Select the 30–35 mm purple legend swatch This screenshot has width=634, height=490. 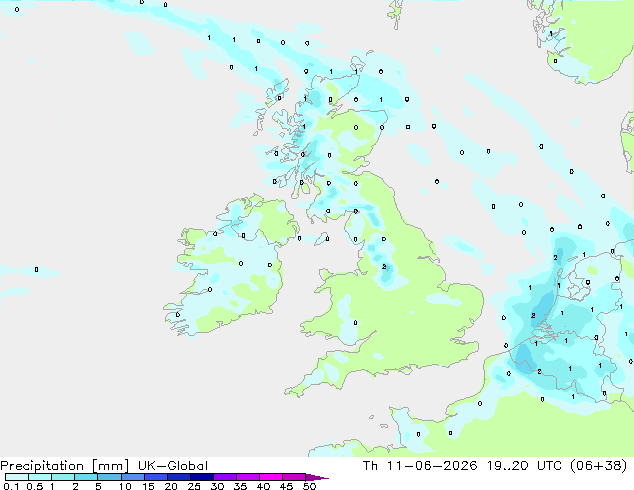[x=224, y=477]
